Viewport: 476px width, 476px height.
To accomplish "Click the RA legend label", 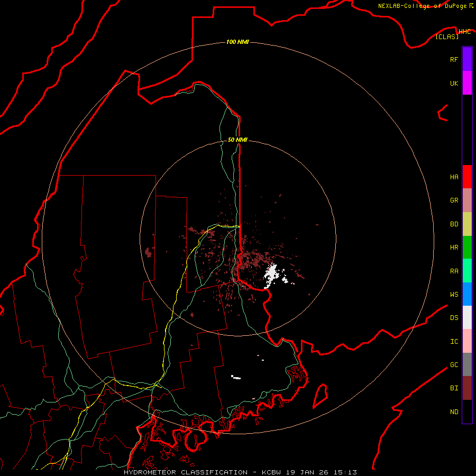I will click(x=454, y=271).
